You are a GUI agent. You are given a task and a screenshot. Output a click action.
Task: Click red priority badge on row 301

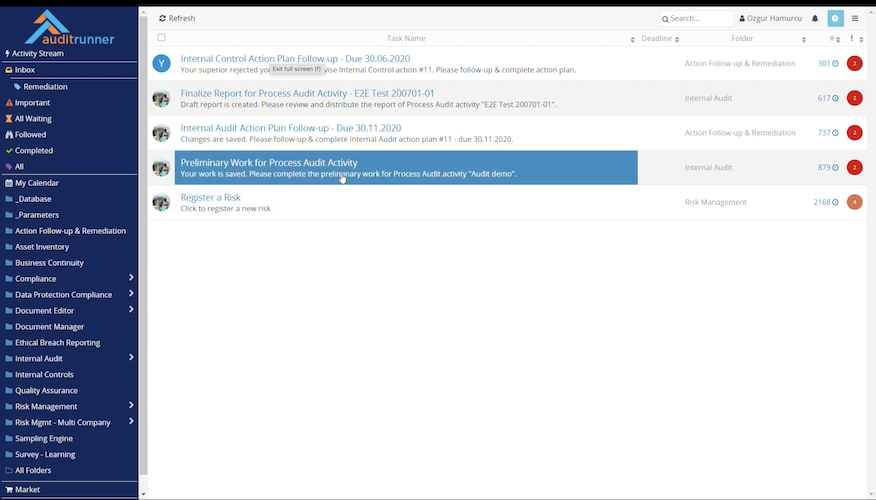pyautogui.click(x=854, y=63)
